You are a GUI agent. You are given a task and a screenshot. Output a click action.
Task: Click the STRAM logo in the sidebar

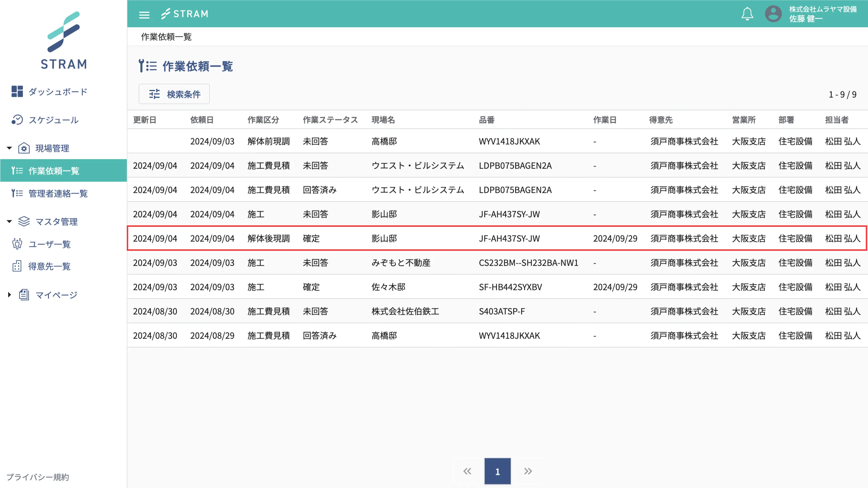point(63,40)
